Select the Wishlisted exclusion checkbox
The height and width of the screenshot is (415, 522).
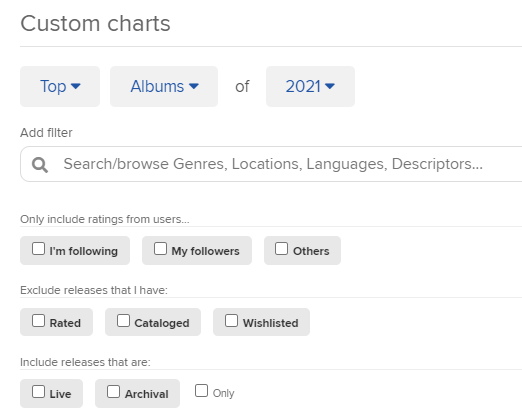point(231,321)
